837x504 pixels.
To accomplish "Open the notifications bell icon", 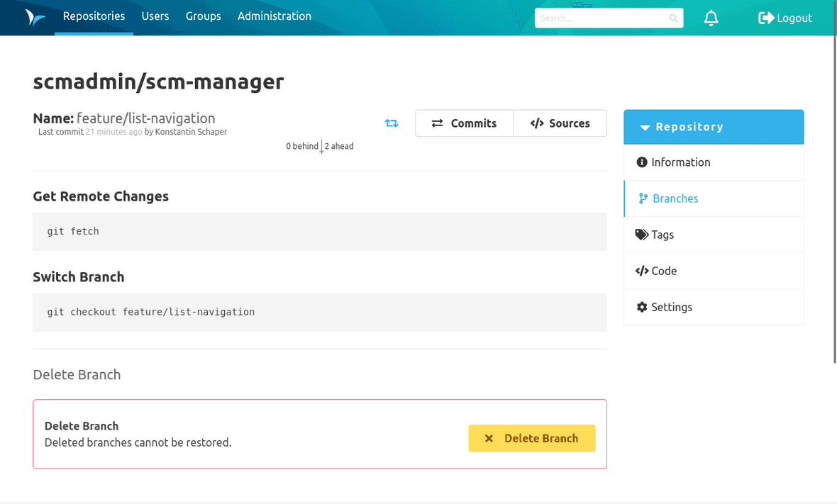I will [711, 18].
